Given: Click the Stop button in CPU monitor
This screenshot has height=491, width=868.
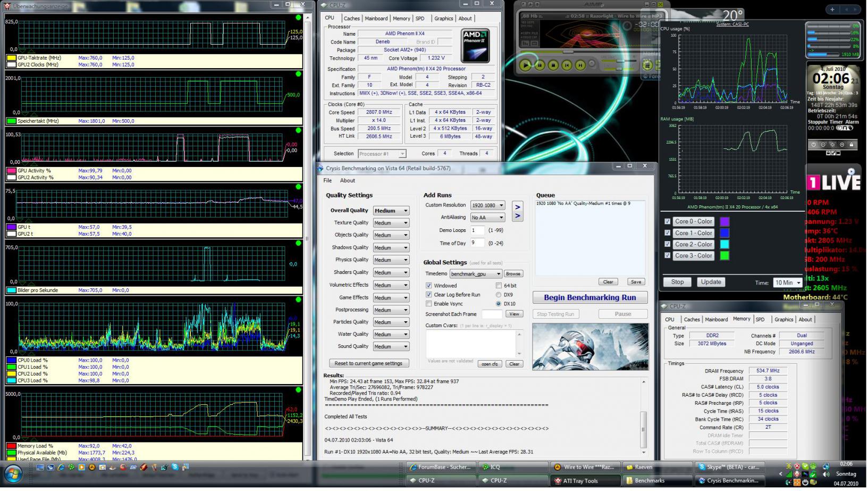Looking at the screenshot, I should pyautogui.click(x=677, y=282).
